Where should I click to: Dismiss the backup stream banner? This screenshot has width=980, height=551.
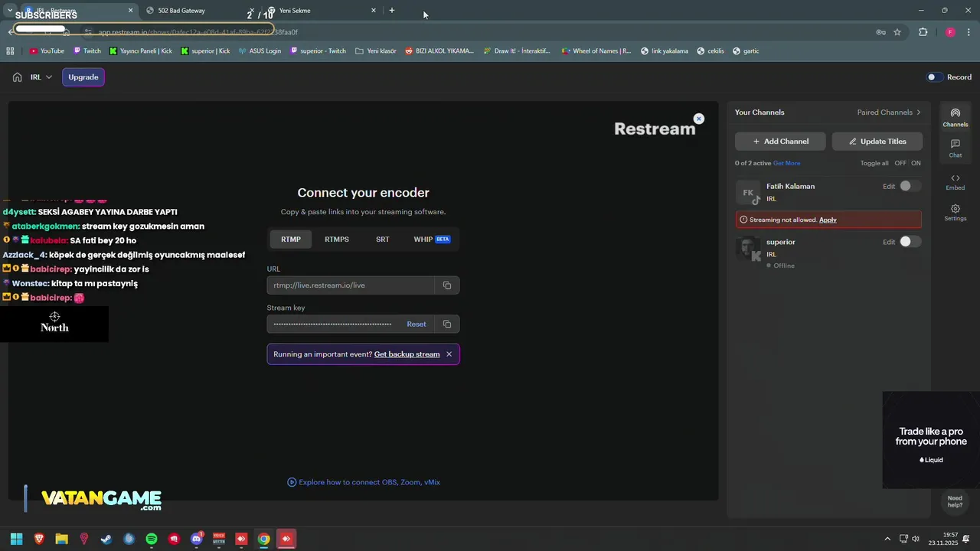(449, 354)
